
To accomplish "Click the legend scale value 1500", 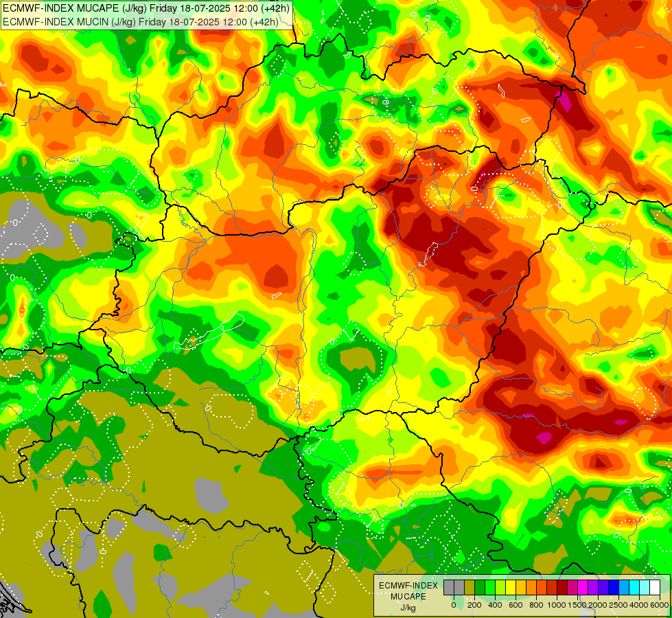I will pos(577,605).
